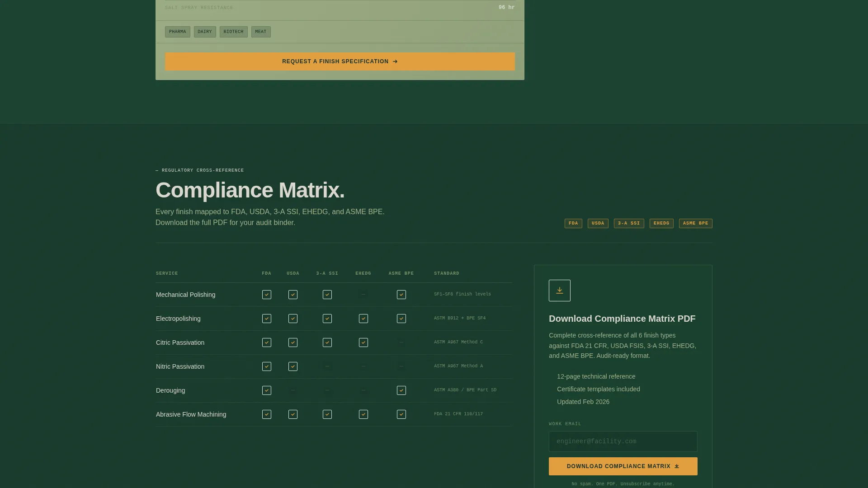Click the Regulatory Cross-Reference section label
This screenshot has width=868, height=488.
200,170
